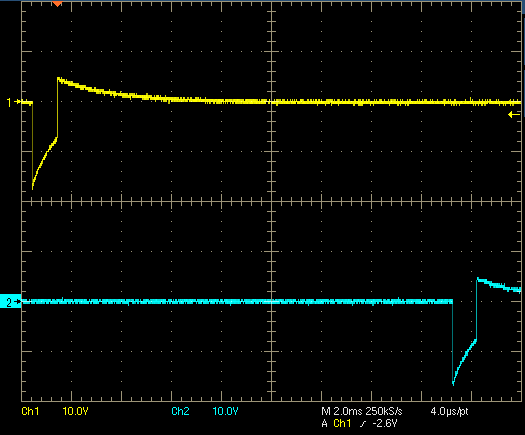Click the cyan waveform's positive overshoot peak
The height and width of the screenshot is (435, 525).
point(478,279)
